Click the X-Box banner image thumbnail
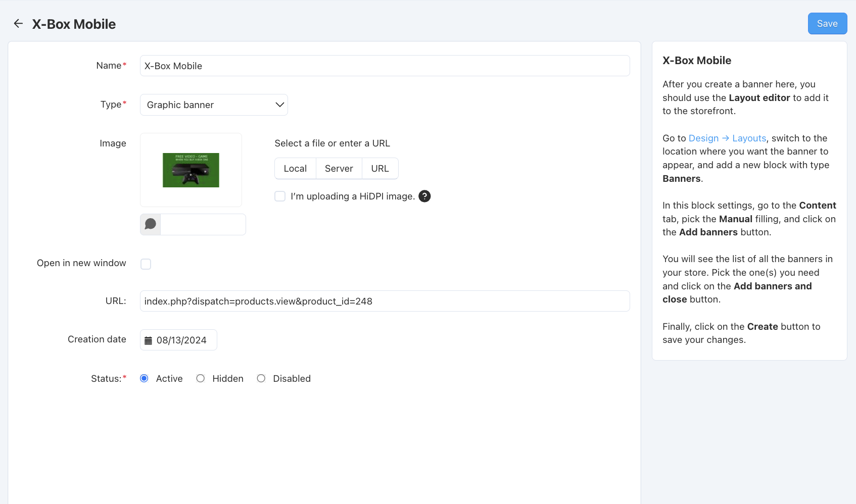 tap(191, 170)
